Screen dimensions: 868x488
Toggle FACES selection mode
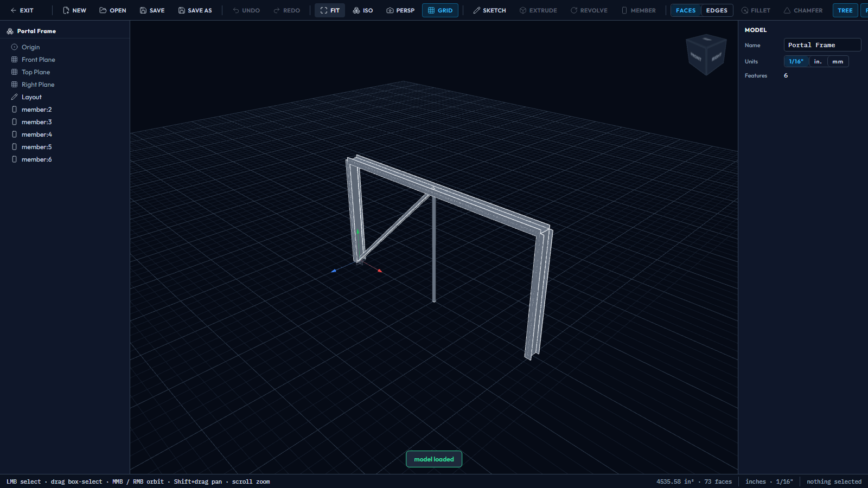coord(686,10)
